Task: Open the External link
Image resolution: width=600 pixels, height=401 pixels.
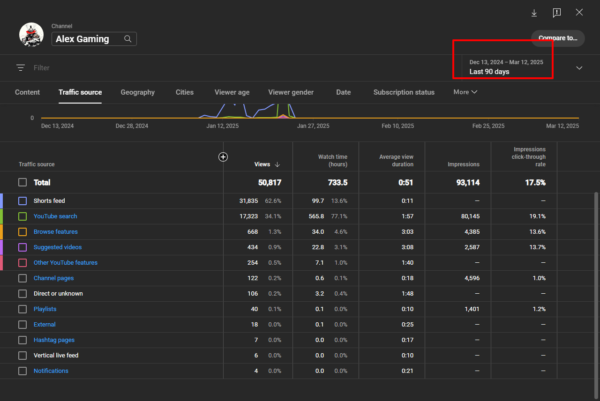Action: click(x=44, y=324)
